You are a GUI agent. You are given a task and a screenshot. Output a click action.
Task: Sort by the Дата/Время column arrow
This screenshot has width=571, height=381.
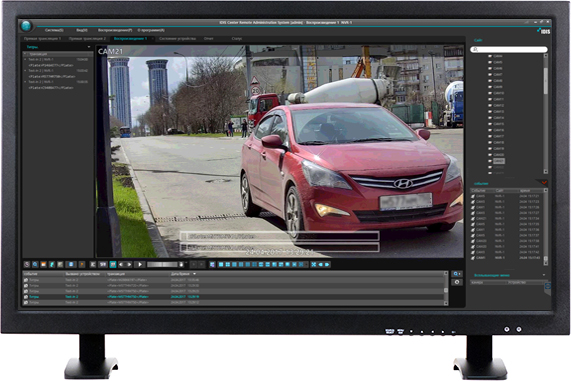(x=194, y=274)
